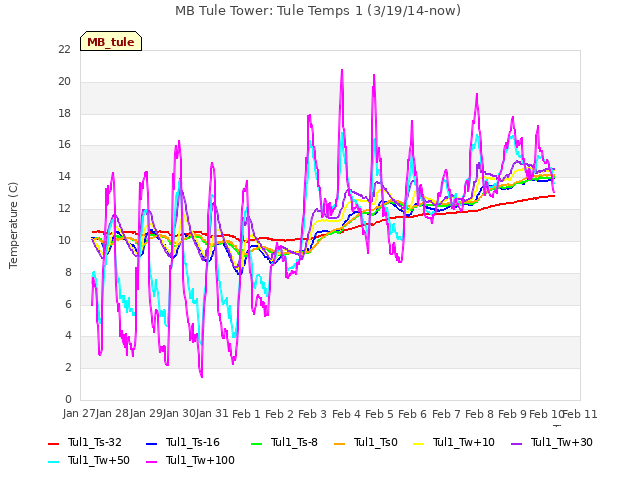640x480 pixels.
Task: Click the Feb 6 x-axis label
Action: [x=413, y=414]
